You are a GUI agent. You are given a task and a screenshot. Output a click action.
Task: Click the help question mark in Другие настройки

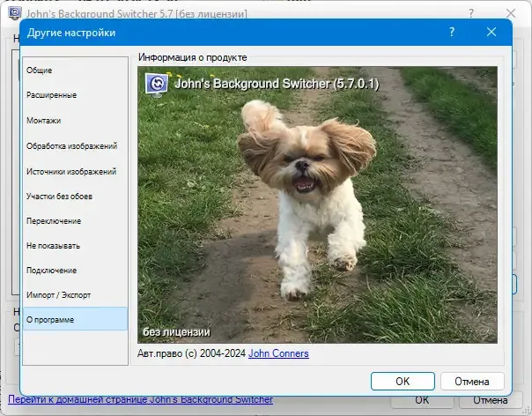pos(452,32)
